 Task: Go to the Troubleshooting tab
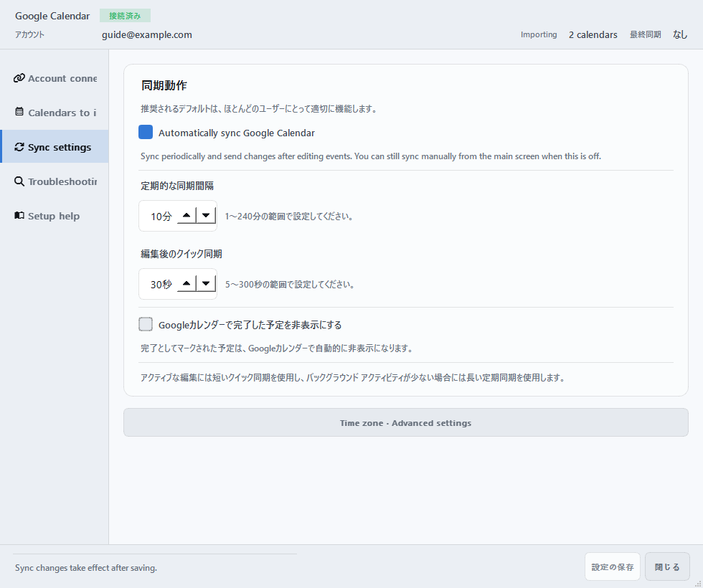[55, 181]
